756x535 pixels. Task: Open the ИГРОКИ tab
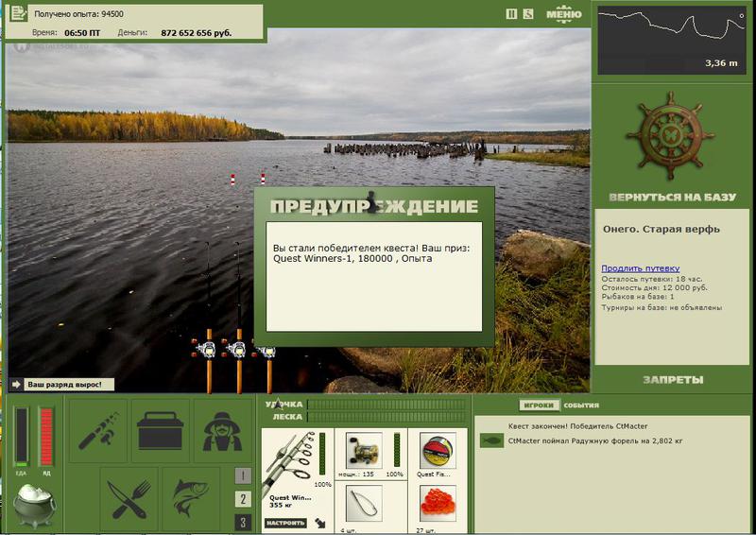[x=539, y=406]
